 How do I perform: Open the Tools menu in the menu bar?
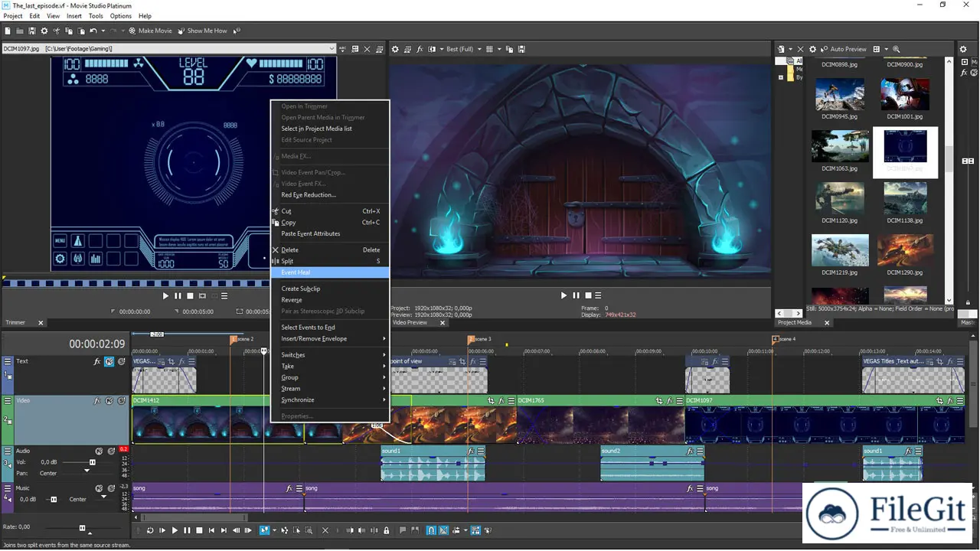pos(96,15)
